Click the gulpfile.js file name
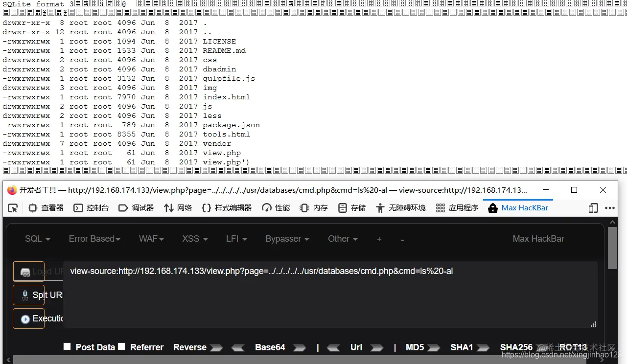Viewport: 627px width, 364px height. click(229, 78)
